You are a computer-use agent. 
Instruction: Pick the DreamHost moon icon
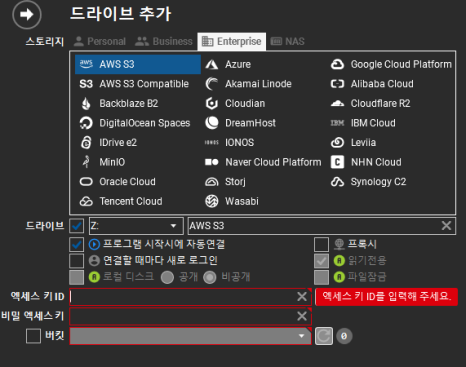tap(212, 123)
